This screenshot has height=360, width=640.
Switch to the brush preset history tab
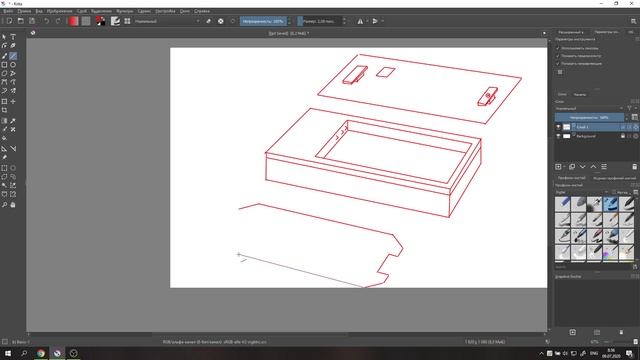click(x=614, y=178)
